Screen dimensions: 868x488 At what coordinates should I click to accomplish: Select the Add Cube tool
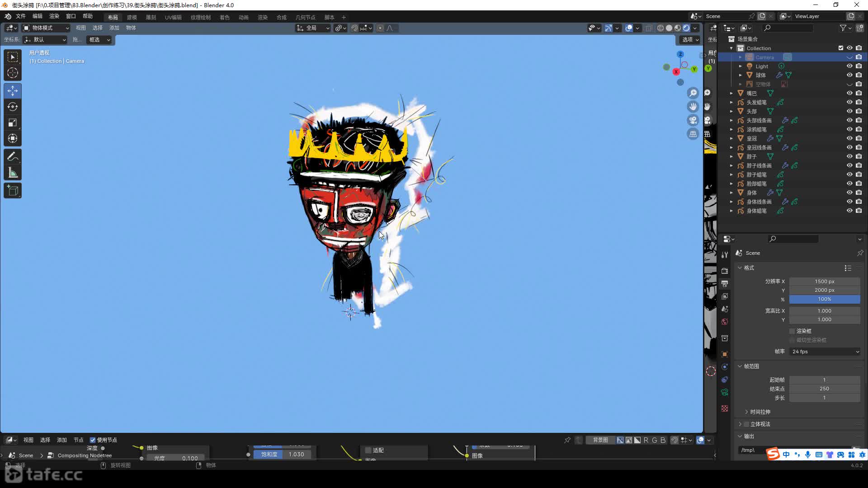[x=13, y=191]
